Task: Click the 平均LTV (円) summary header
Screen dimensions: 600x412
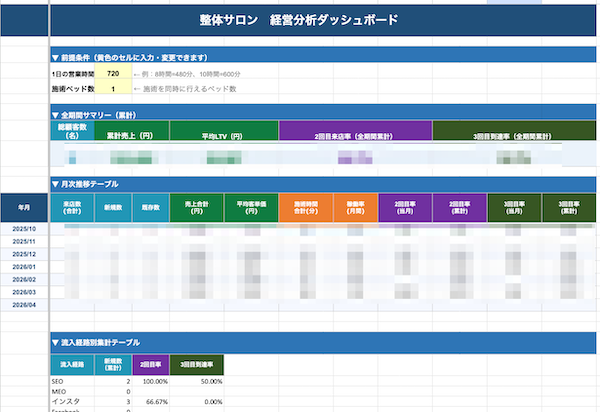Action: 223,133
